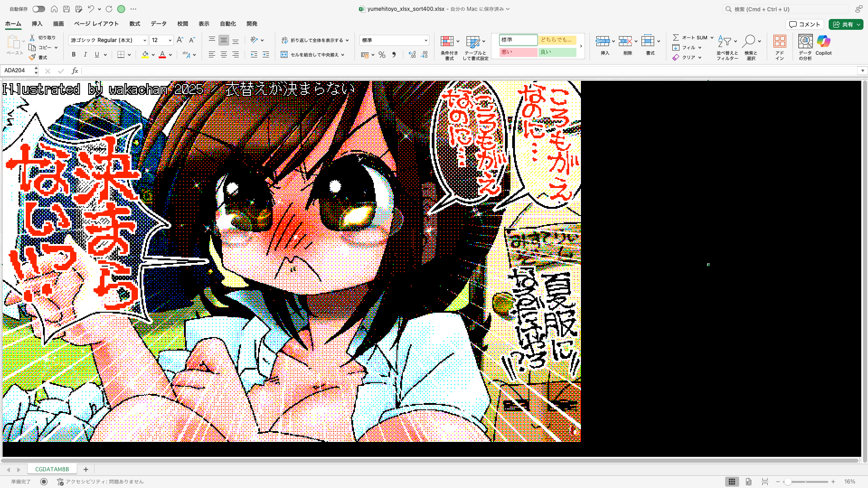Toggle align text left

coord(212,55)
